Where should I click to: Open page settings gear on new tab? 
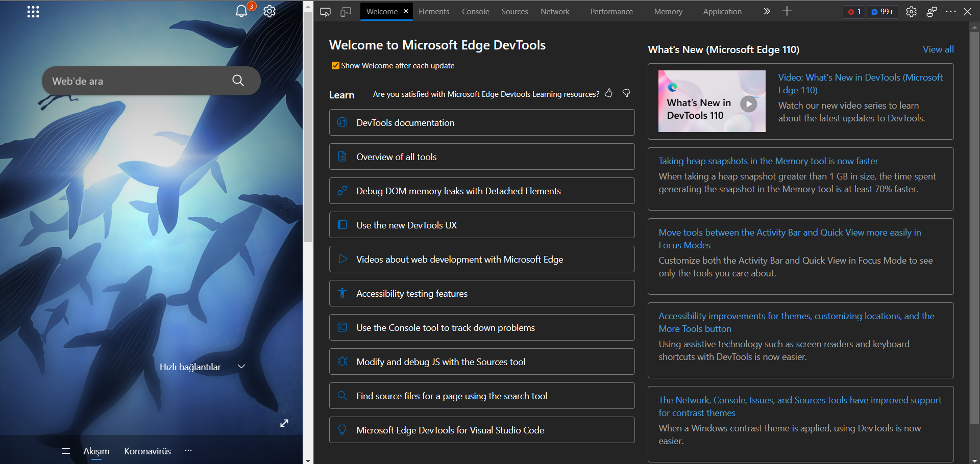pyautogui.click(x=269, y=11)
